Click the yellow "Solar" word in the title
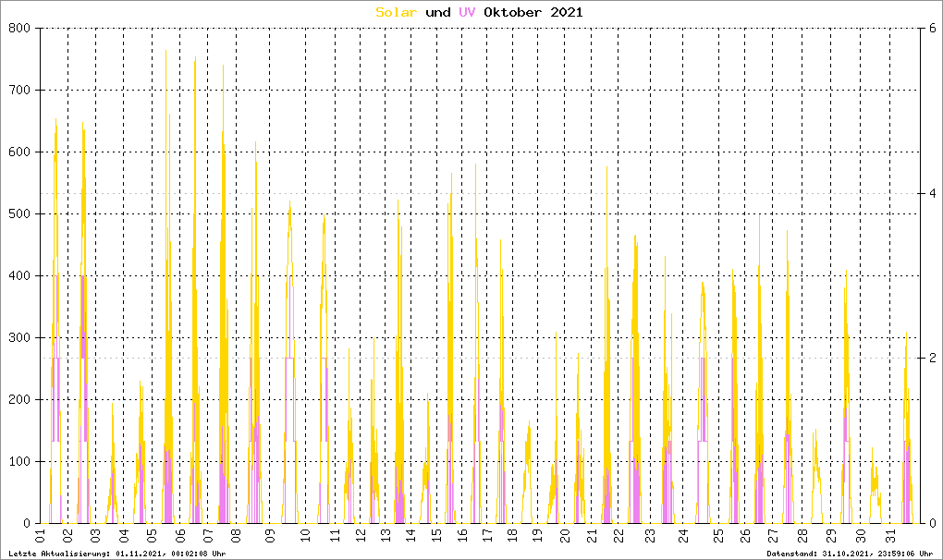Image resolution: width=943 pixels, height=560 pixels. click(397, 12)
